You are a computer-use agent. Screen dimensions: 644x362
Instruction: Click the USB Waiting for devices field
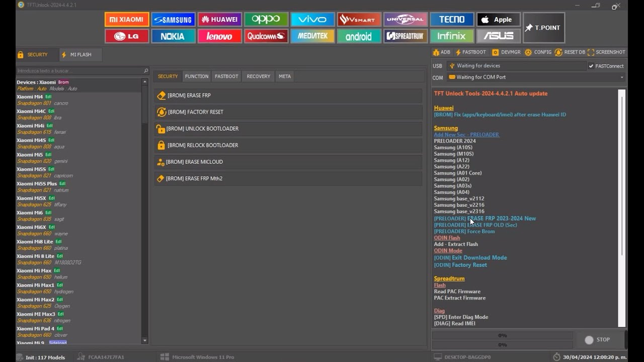516,66
